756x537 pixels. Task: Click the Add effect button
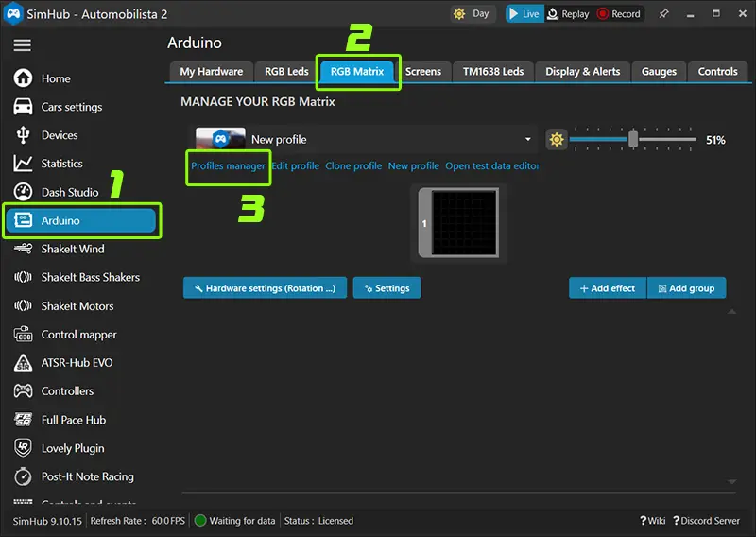(x=608, y=288)
